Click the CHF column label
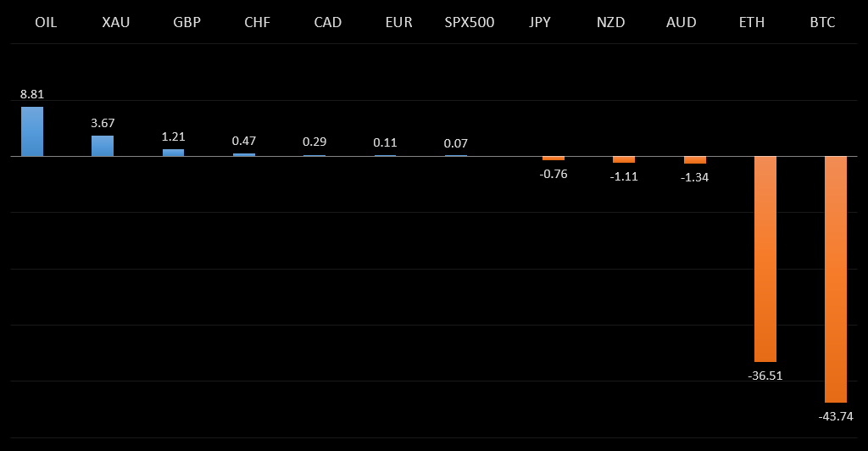Screen dimensions: 868x451 coord(257,22)
